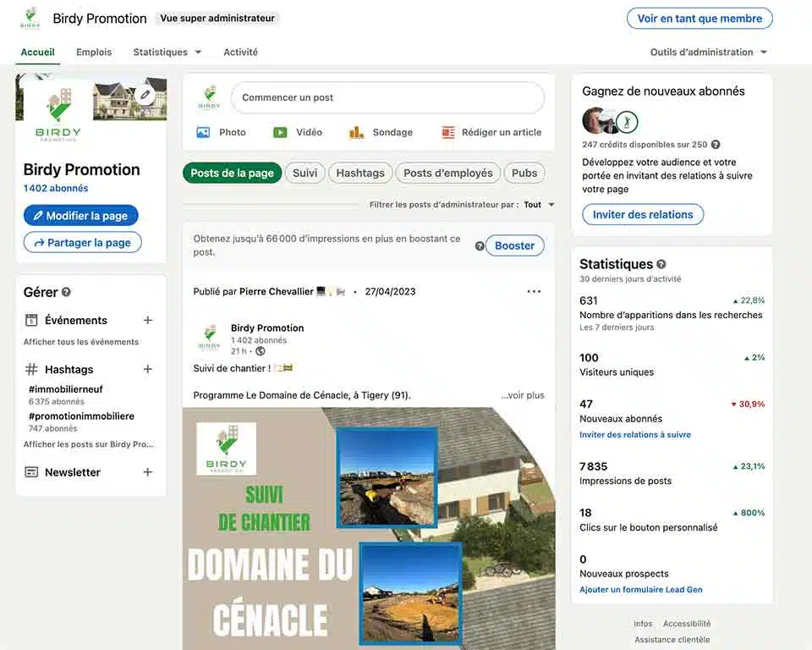
Task: Open the Outils d'administration dropdown
Action: tap(709, 52)
